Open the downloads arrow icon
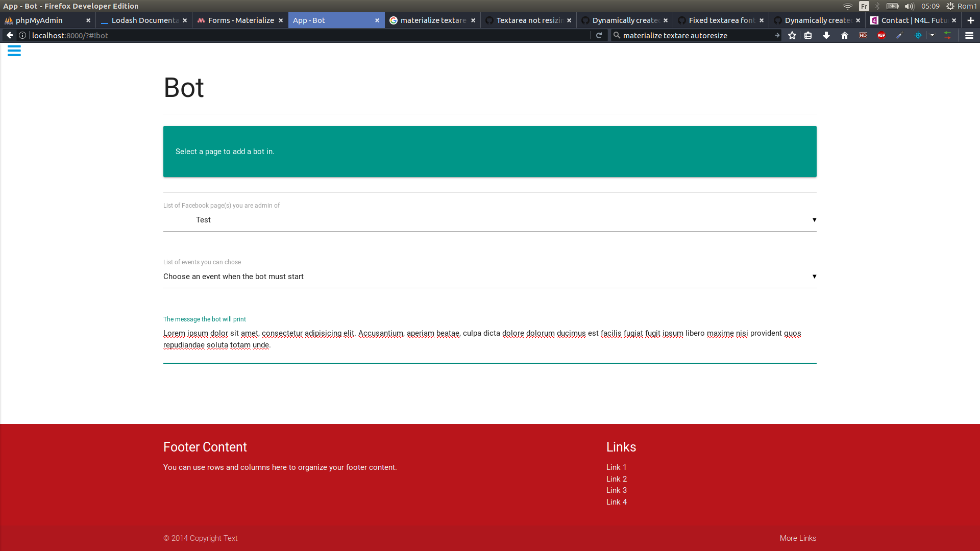 click(x=826, y=35)
